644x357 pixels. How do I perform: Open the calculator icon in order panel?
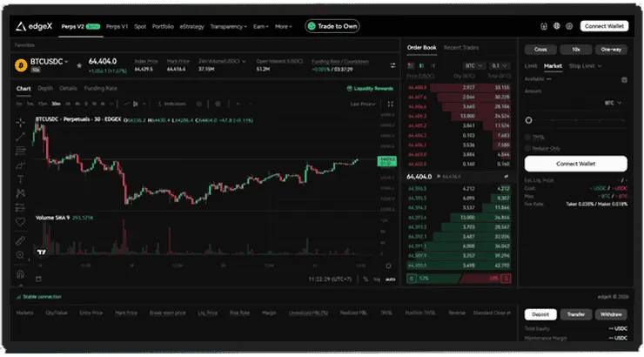click(624, 80)
